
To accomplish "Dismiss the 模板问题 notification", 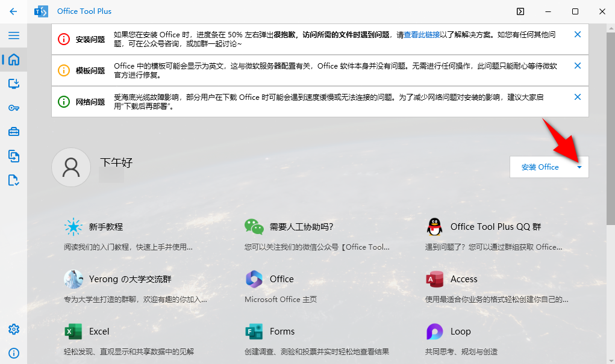I will [x=577, y=66].
